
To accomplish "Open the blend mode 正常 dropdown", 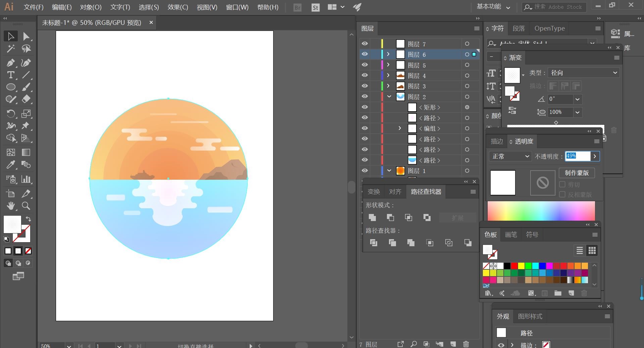I will pos(510,157).
